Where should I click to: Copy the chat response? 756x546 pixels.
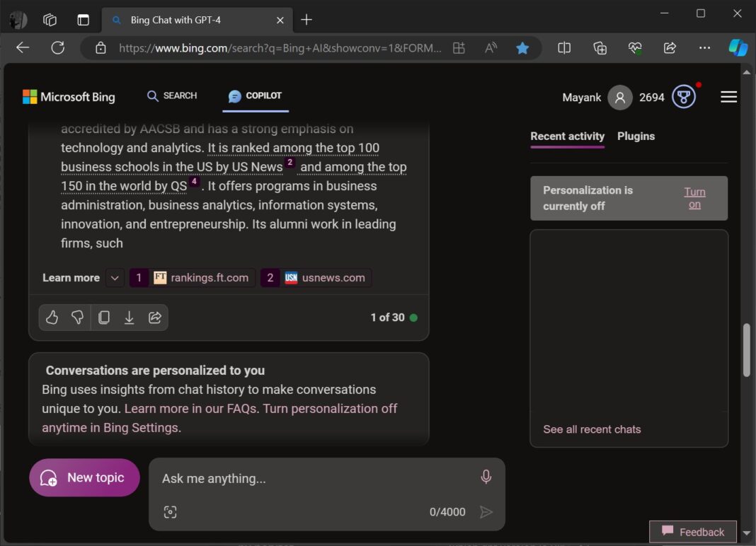[103, 317]
